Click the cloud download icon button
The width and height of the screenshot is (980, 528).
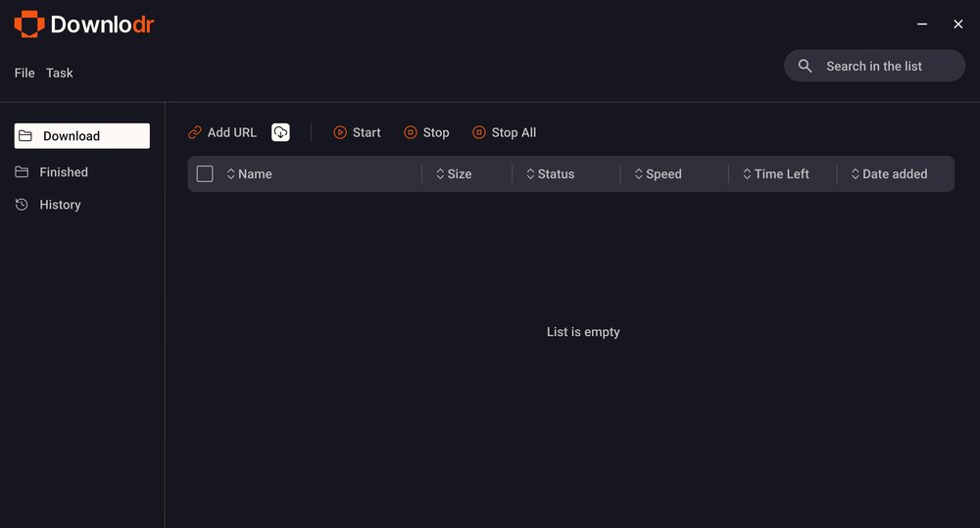click(280, 132)
